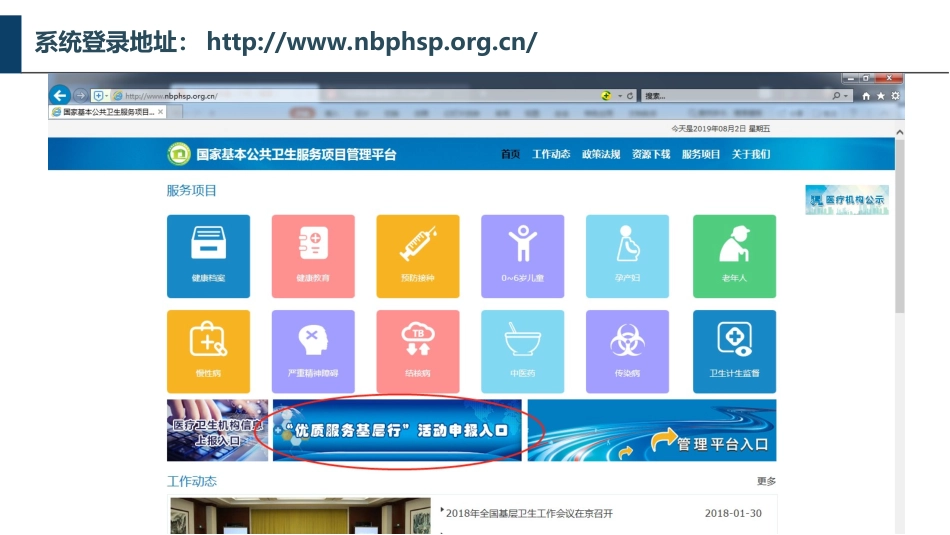Screen dimensions: 950x535
Task: Open the 中医药 bowl tile
Action: pyautogui.click(x=522, y=351)
